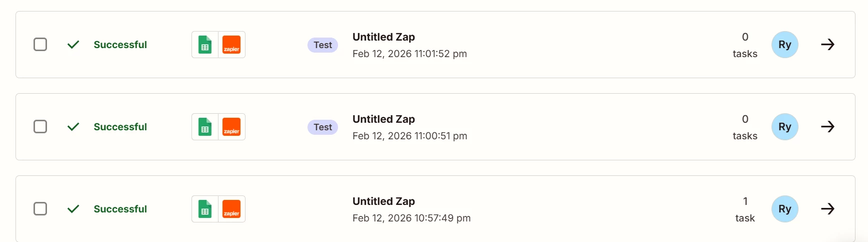The height and width of the screenshot is (242, 868).
Task: Click Test badge on 11:00:51 pm run
Action: click(322, 127)
